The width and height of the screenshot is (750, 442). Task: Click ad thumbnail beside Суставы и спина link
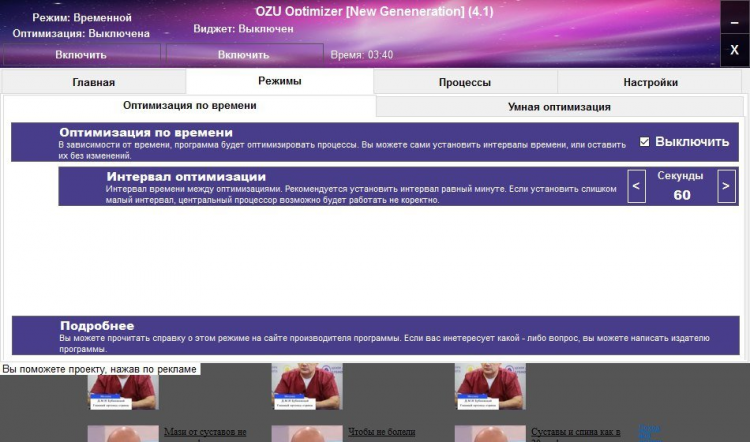(x=490, y=434)
